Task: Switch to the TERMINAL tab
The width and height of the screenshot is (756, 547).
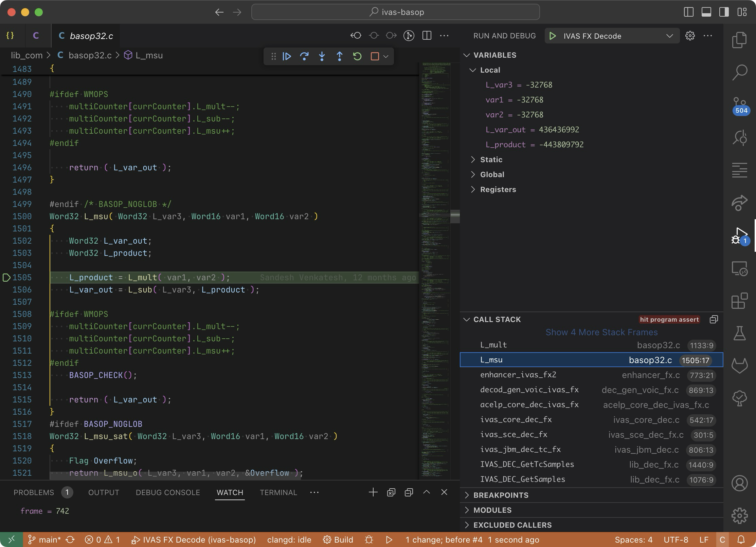Action: click(278, 492)
